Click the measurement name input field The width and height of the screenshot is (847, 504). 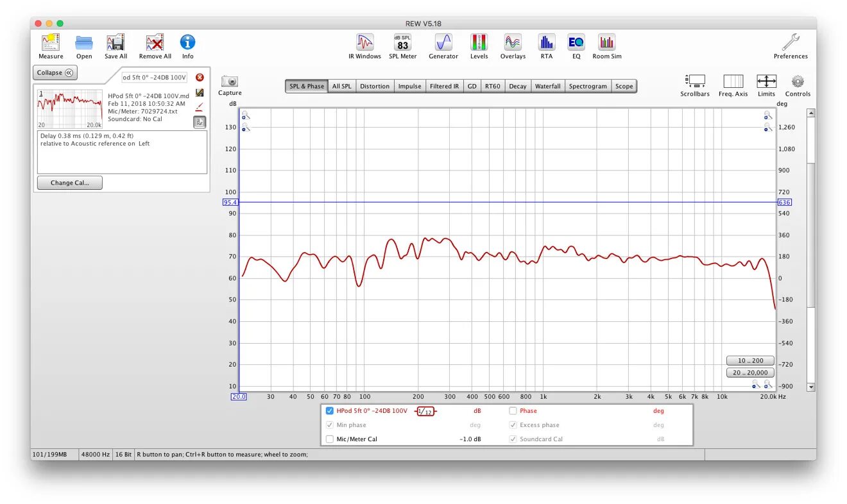click(x=155, y=78)
